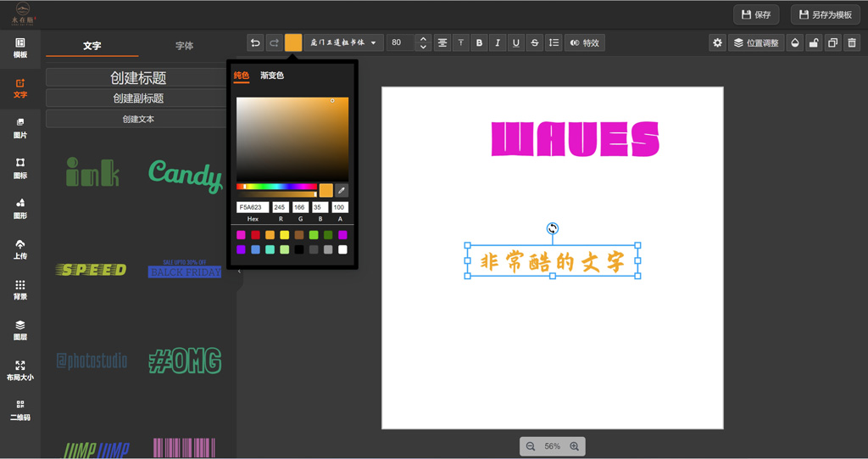Click 创建文本 create text
868x459 pixels.
138,119
